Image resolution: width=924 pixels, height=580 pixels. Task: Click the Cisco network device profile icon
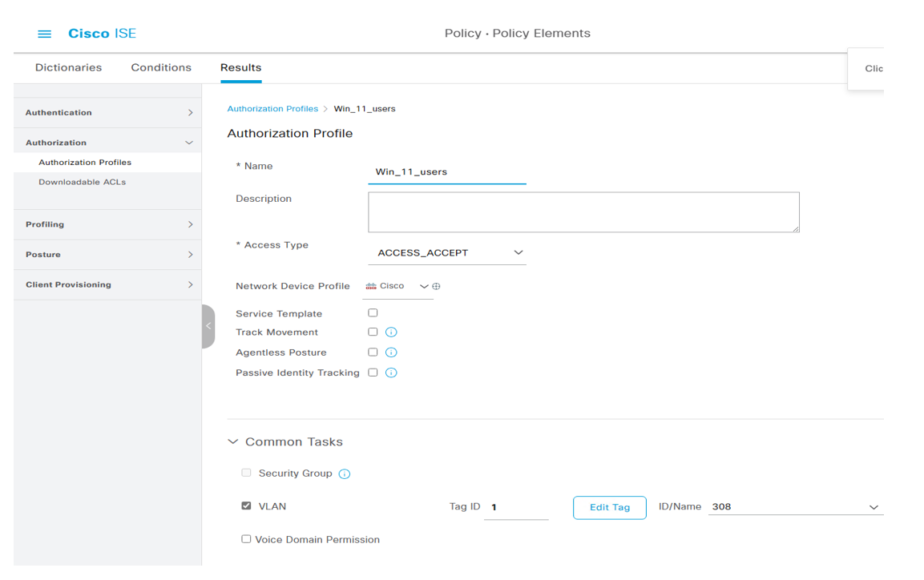point(373,285)
